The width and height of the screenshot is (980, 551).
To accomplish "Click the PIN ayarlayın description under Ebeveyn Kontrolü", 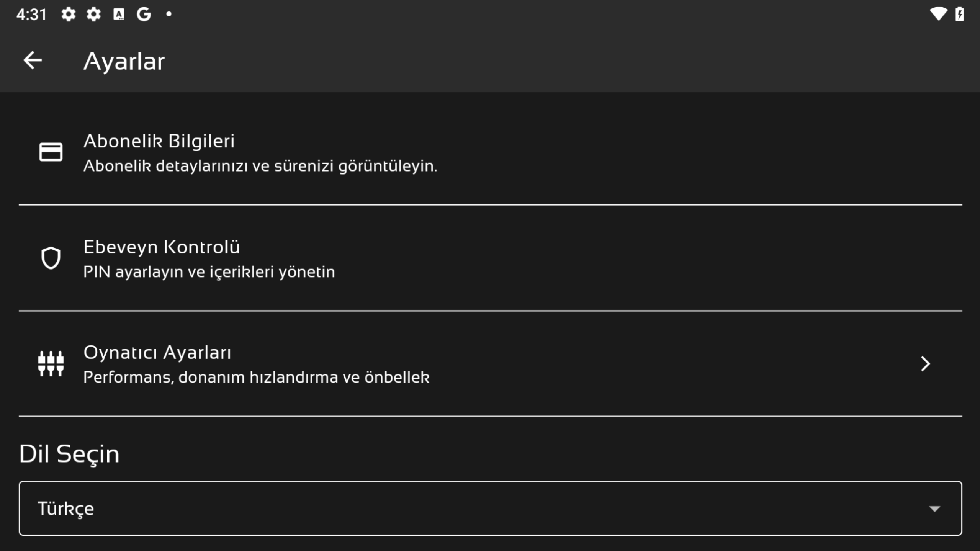I will click(x=209, y=272).
